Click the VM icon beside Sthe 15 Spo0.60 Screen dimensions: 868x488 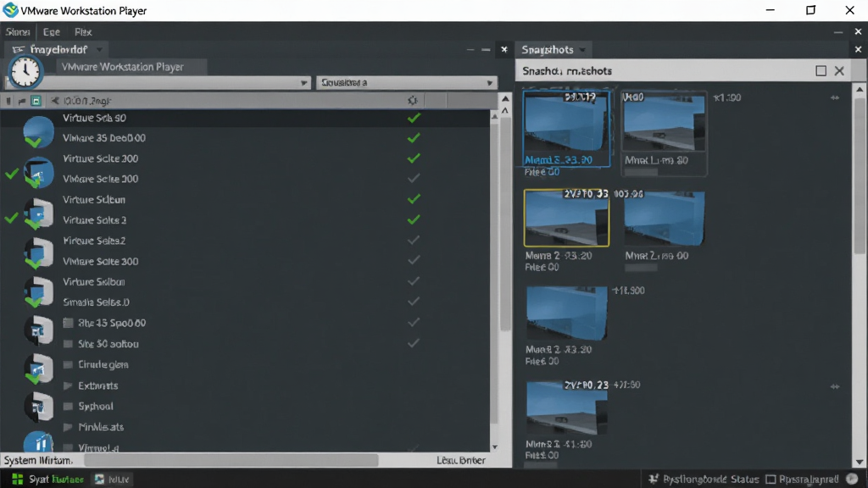[x=38, y=330]
